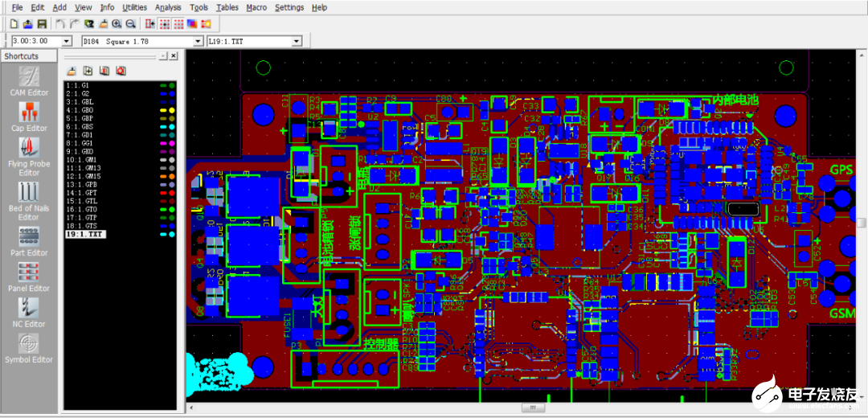Zoom in with the magnifier plus icon
Screen dimensions: 868x418
coord(117,24)
